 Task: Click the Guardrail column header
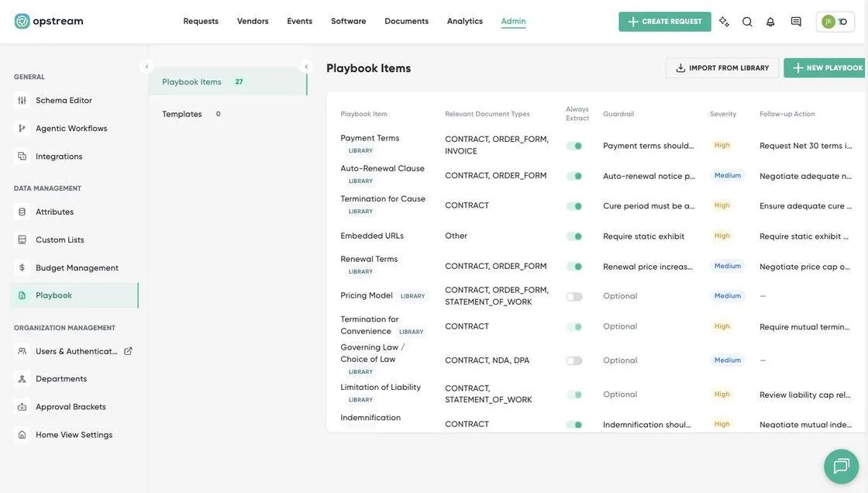coord(618,113)
